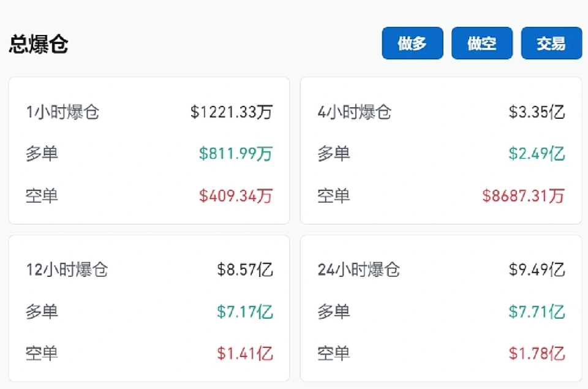Click the red $1.41亿 short value
Screen dimensions: 588x389
click(x=245, y=353)
